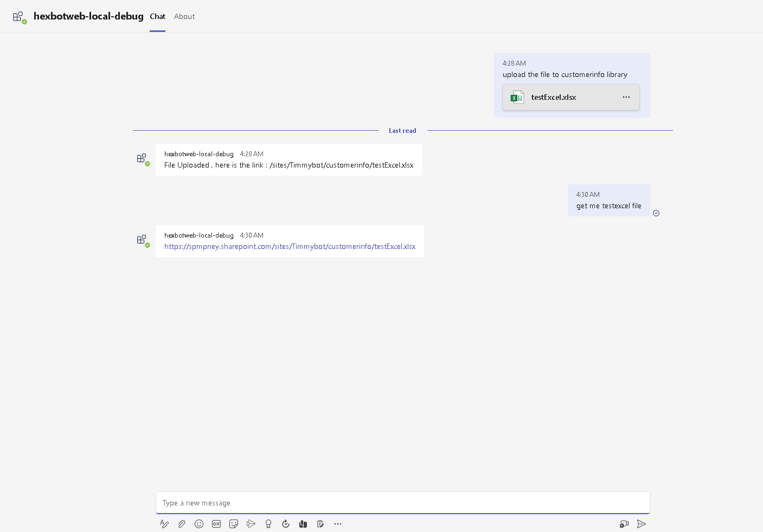Screen dimensions: 763x532
Task: Open the text formatting options
Action: click(164, 524)
